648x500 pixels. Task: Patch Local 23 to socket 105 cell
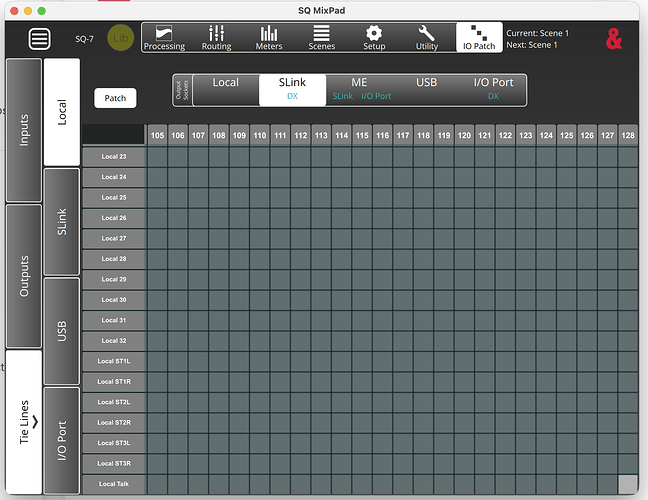click(x=157, y=157)
